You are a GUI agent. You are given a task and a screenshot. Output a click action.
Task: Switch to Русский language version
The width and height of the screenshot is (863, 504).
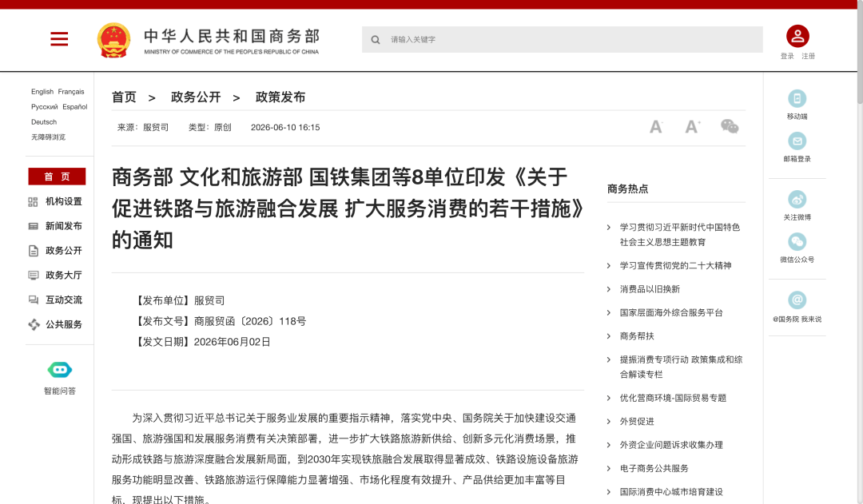coord(44,107)
